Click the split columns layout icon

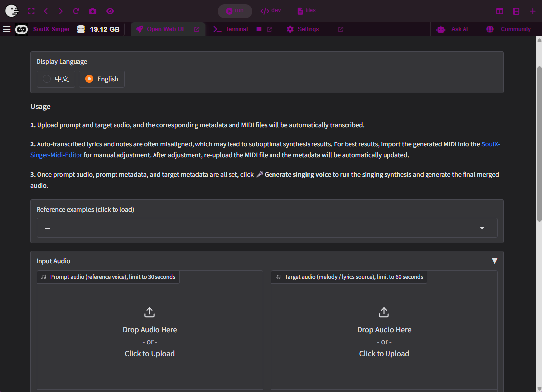point(500,11)
